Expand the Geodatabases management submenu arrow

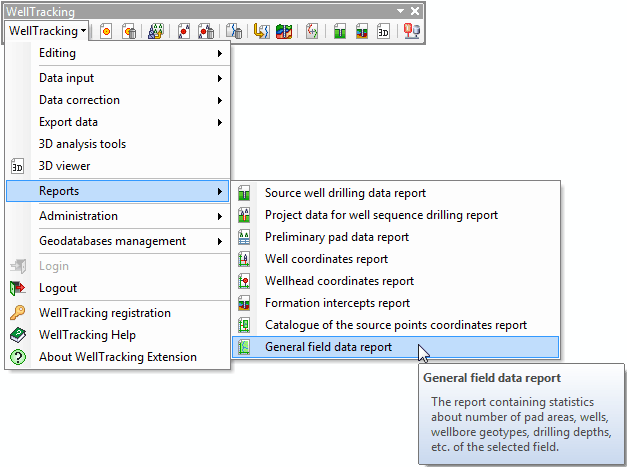(220, 241)
